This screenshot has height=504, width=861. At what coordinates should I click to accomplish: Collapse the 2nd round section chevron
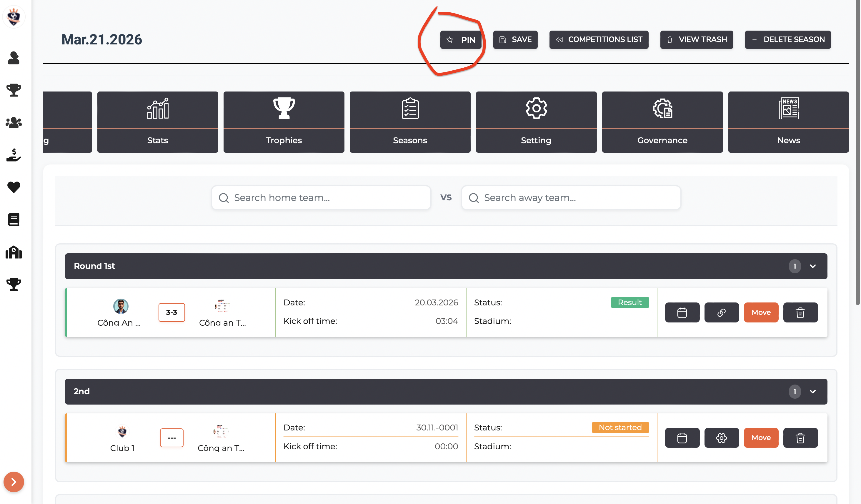pyautogui.click(x=813, y=392)
